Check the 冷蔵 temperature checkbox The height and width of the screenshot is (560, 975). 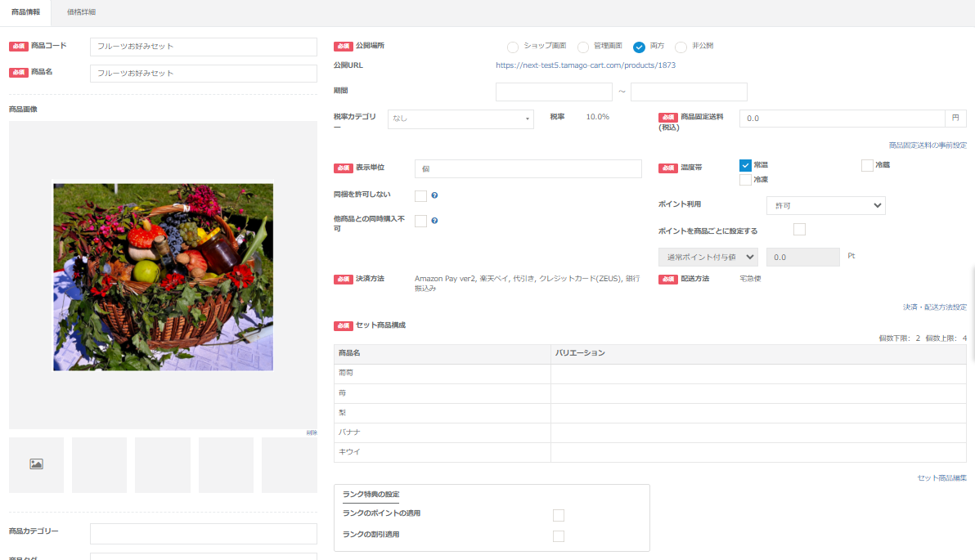(867, 165)
